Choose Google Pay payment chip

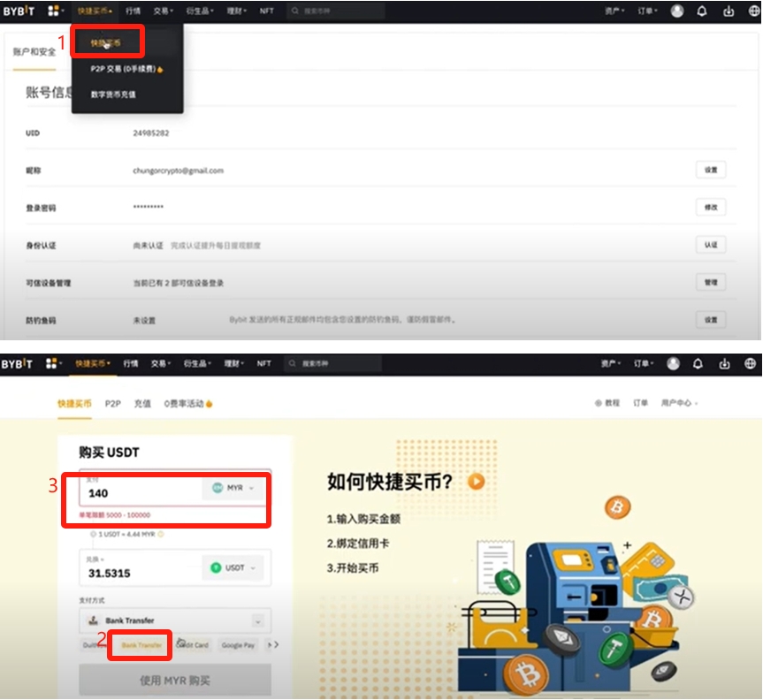click(238, 645)
